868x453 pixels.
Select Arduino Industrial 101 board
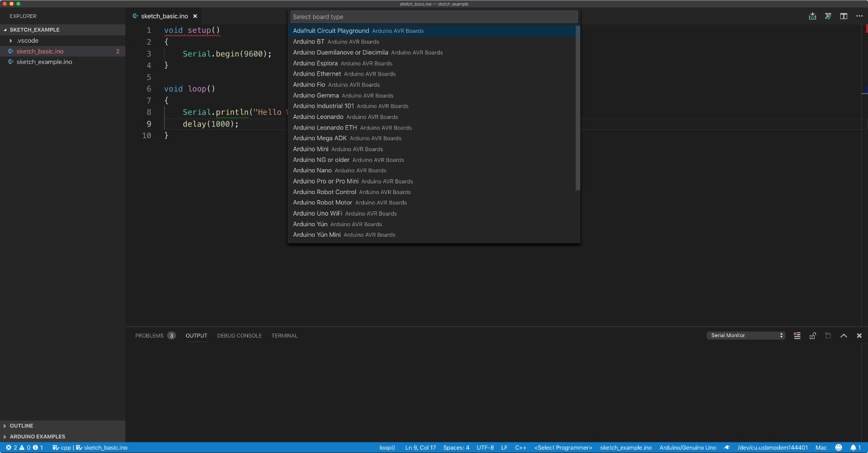[432, 106]
